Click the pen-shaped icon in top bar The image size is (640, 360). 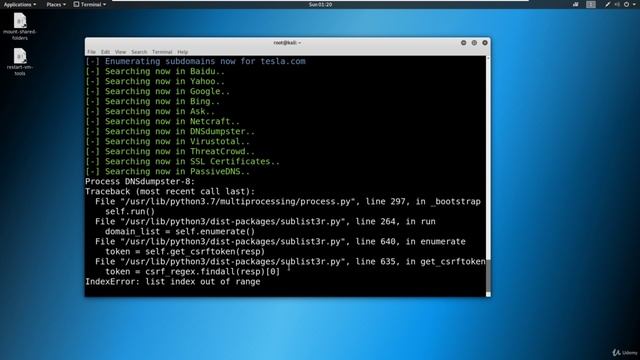(608, 4)
